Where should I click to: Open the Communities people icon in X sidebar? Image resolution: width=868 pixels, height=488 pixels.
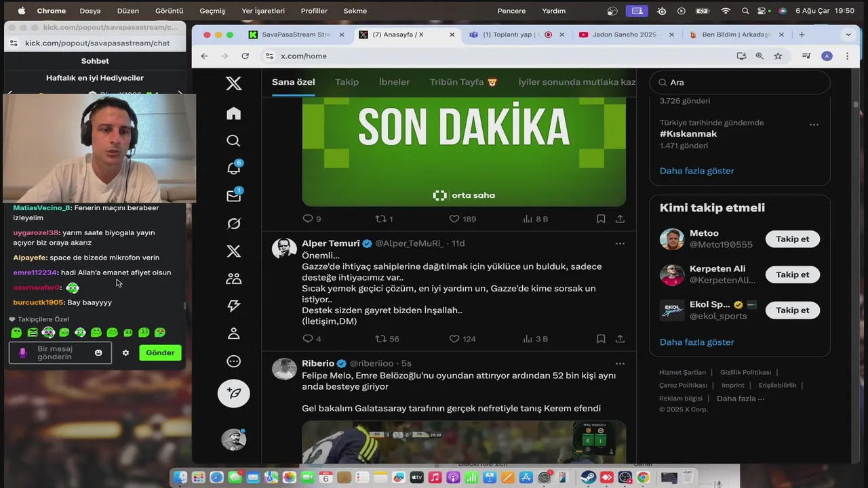tap(233, 279)
